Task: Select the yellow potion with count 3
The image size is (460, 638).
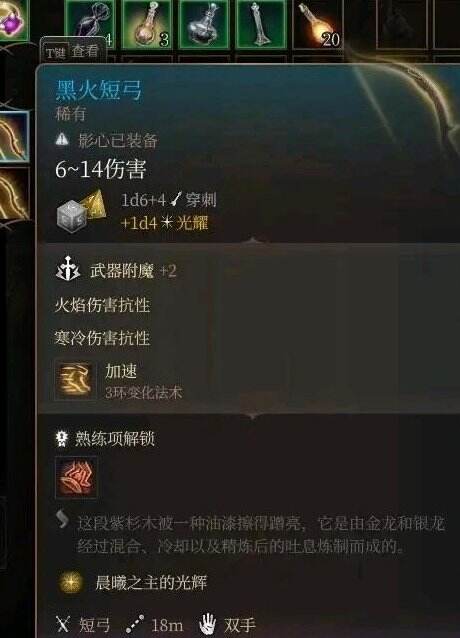Action: click(147, 24)
